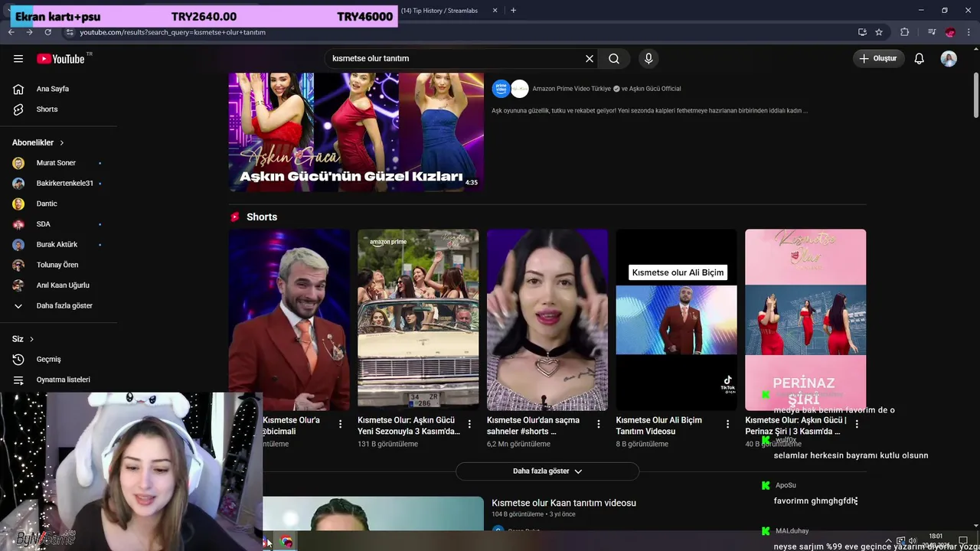Screen dimensions: 980x551
Task: Go to YouTube home via logo
Action: (60, 58)
